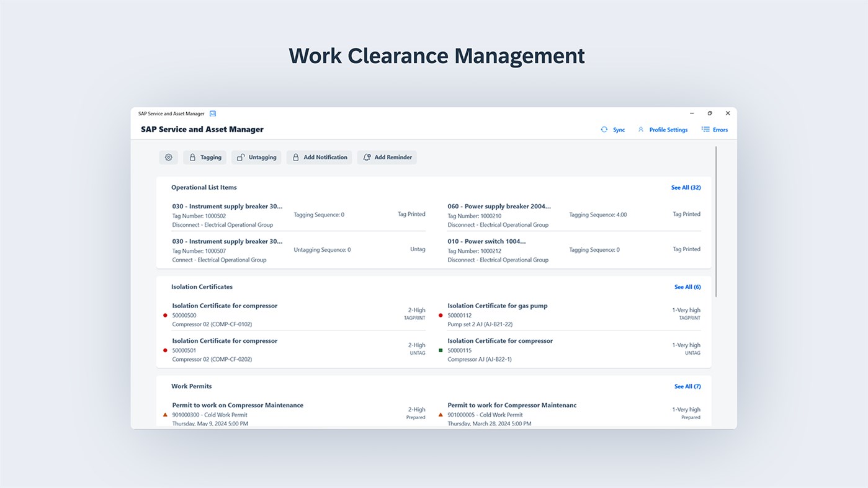Open the Errors list icon
The image size is (868, 488).
pyautogui.click(x=704, y=129)
